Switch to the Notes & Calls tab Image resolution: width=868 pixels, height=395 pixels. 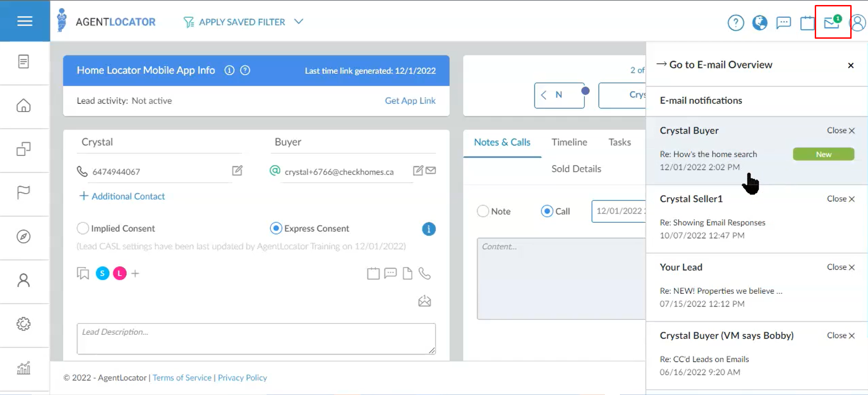[502, 142]
